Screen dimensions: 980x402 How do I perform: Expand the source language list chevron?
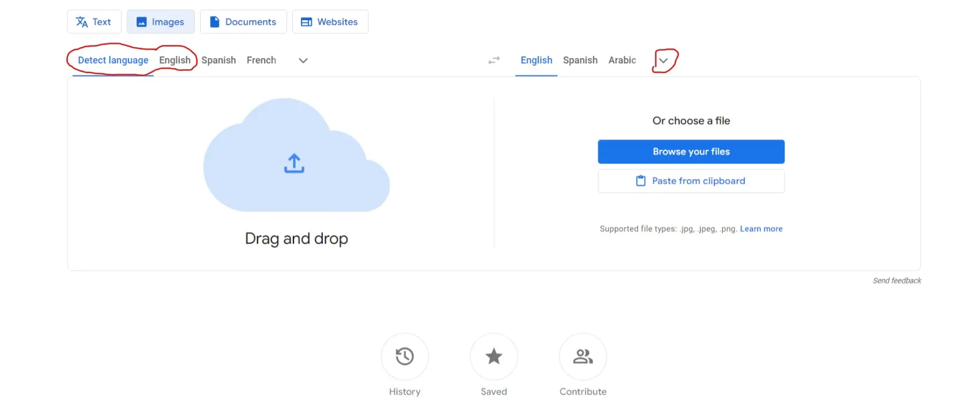[x=303, y=60]
